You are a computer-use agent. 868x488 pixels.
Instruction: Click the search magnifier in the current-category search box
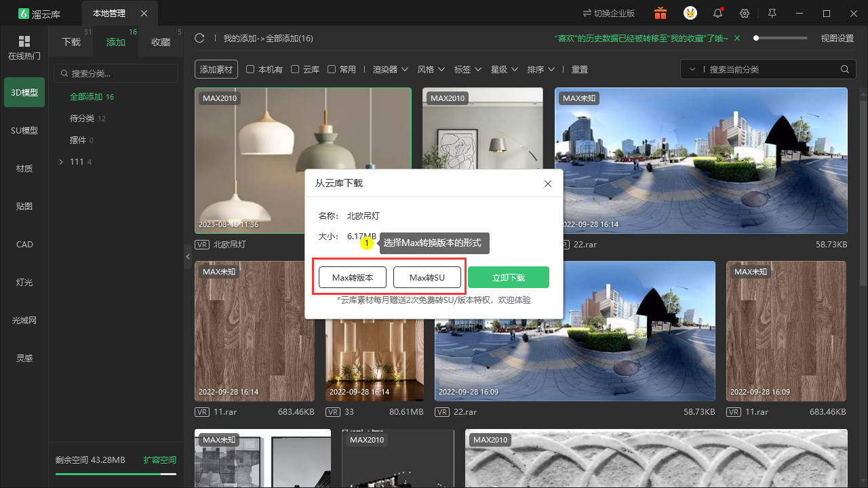coord(845,69)
